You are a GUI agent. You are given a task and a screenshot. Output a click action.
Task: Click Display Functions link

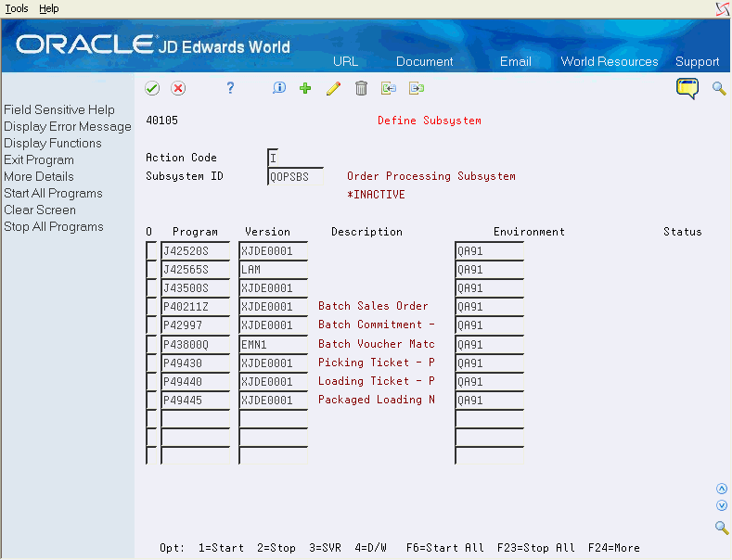point(53,144)
